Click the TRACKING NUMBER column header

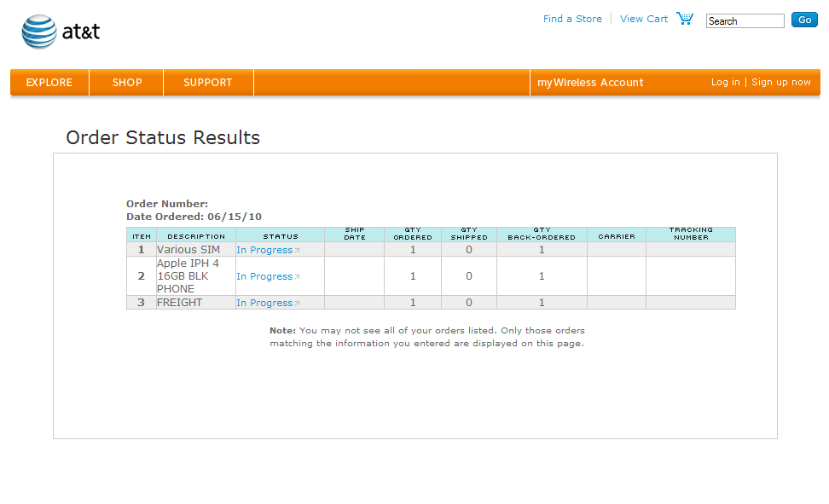click(691, 235)
